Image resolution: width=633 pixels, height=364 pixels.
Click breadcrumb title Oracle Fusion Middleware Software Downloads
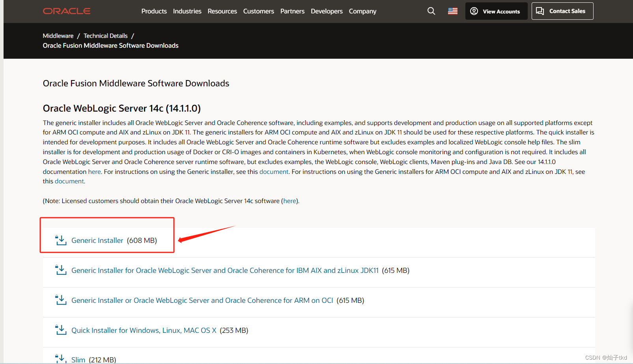click(x=110, y=45)
